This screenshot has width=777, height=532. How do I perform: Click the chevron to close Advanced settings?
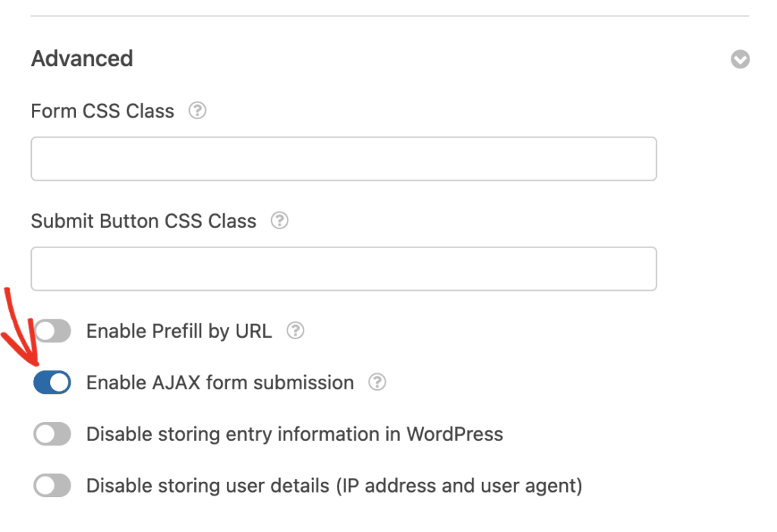(740, 59)
